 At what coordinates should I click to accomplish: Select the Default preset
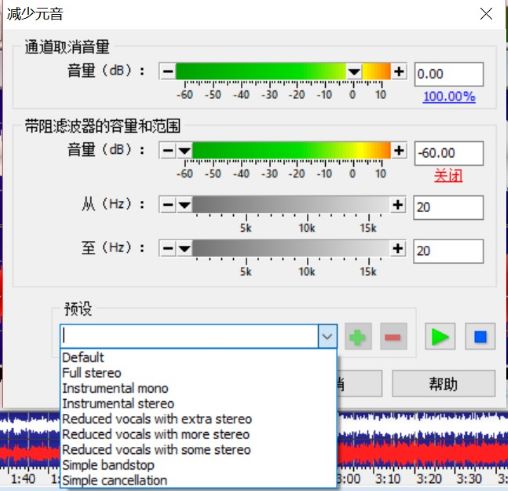coord(198,357)
